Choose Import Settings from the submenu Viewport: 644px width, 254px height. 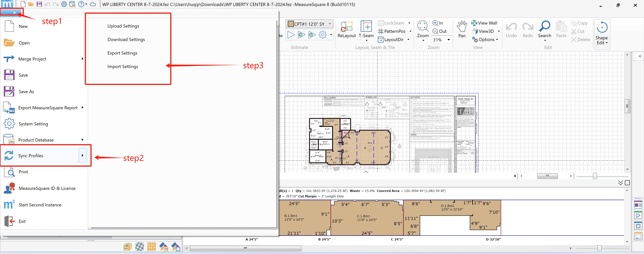tap(122, 67)
